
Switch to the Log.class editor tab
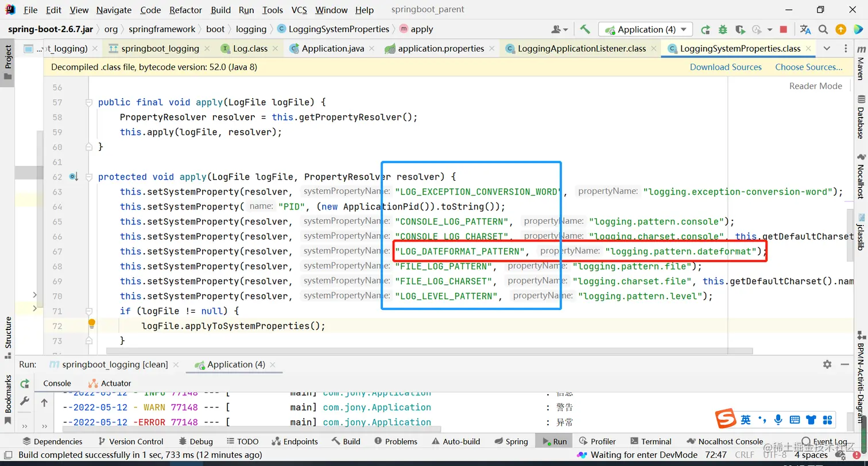click(x=250, y=49)
